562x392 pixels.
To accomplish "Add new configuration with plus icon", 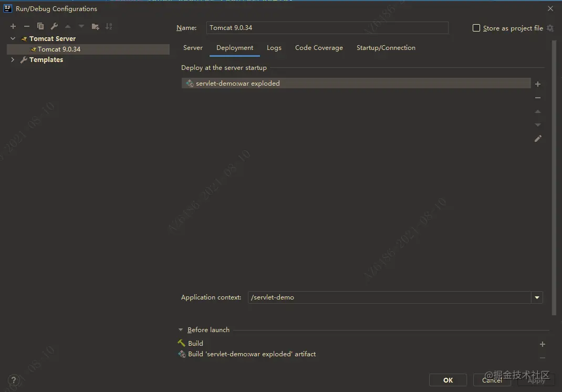I will click(x=13, y=26).
